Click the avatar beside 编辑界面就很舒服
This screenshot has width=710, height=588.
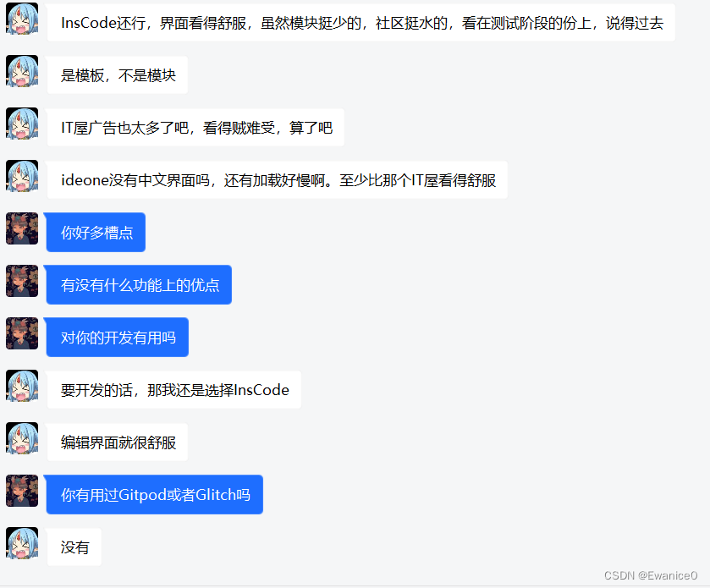(x=22, y=438)
